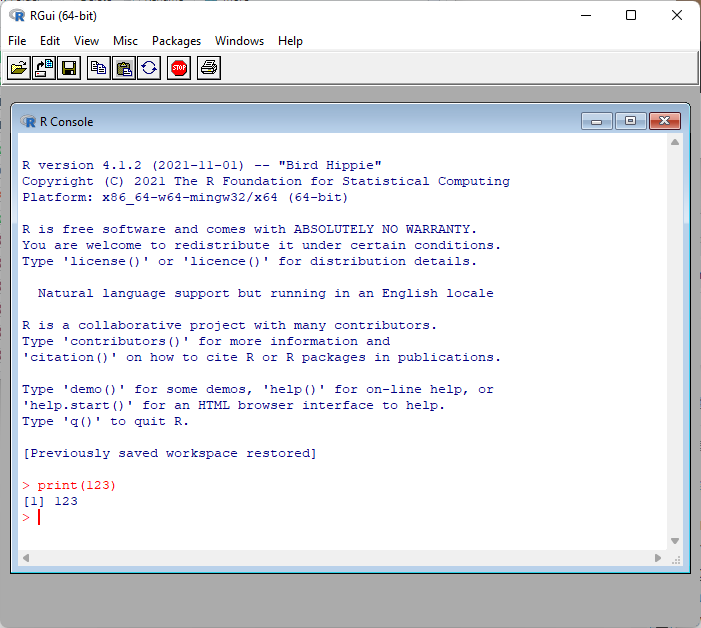Click the 'Type 'q()' to quit R.' line
Screen dimensions: 701x628
pyautogui.click(x=106, y=421)
